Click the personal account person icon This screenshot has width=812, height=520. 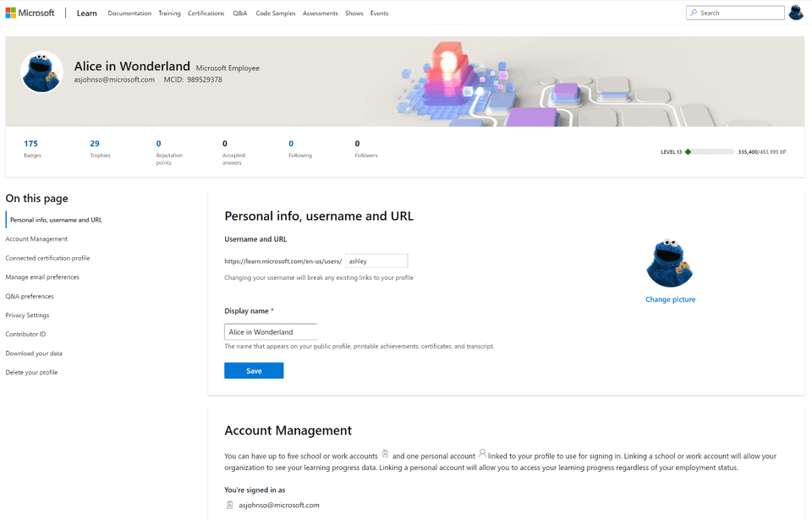click(482, 454)
